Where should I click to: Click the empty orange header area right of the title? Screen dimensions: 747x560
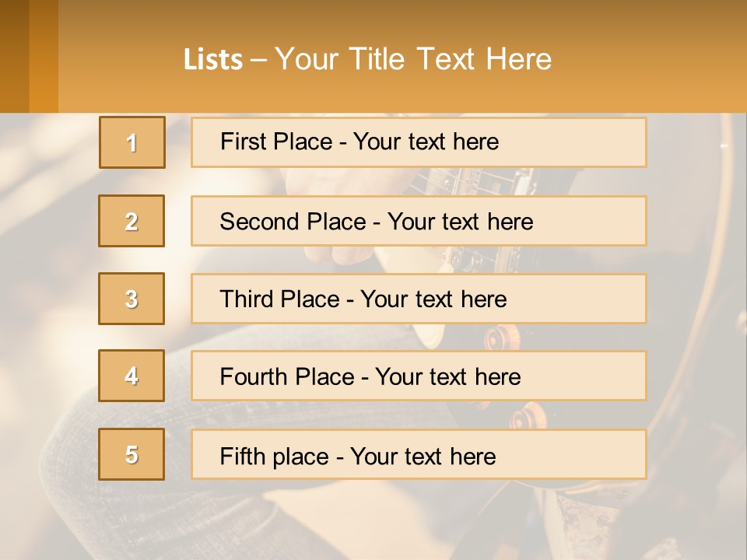(654, 58)
